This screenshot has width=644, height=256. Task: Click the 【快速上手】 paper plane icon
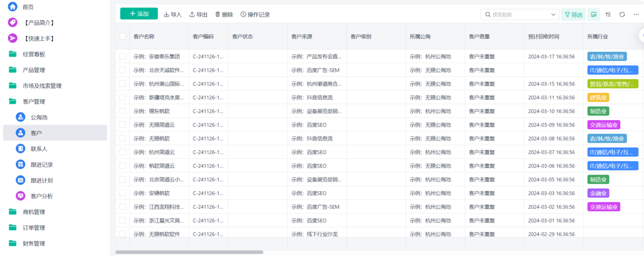click(x=12, y=39)
